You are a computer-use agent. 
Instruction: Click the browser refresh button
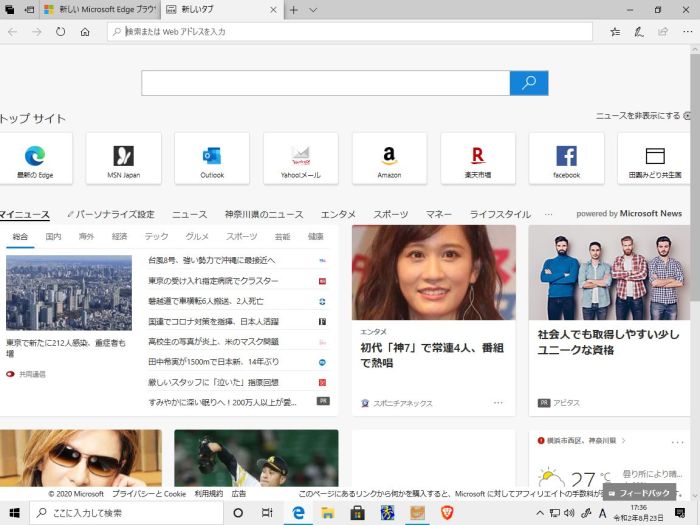tap(61, 32)
